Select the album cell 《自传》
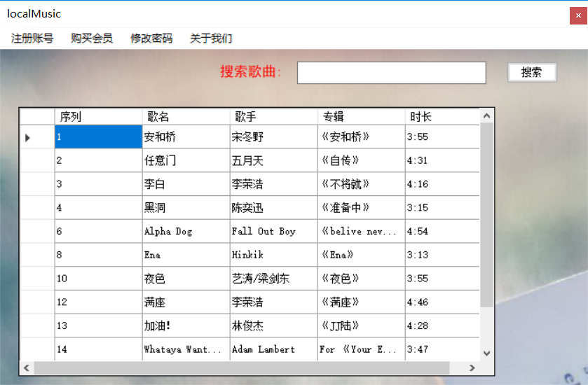Screen dimensions: 588x385 [x=362, y=161]
